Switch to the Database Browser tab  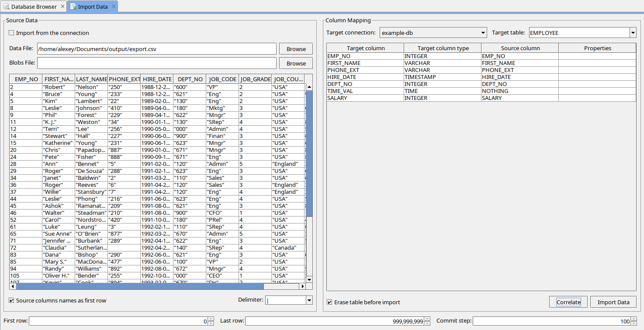click(x=34, y=7)
